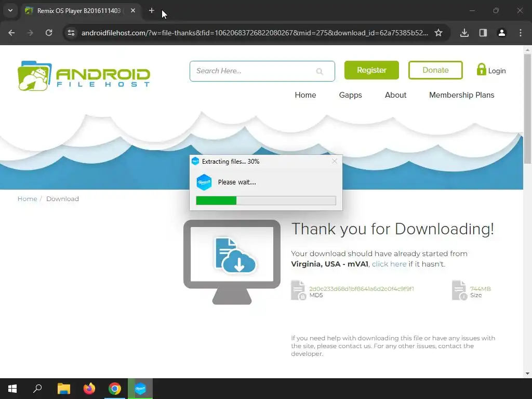Click the Home breadcrumb link
This screenshot has height=399, width=532.
tap(27, 199)
